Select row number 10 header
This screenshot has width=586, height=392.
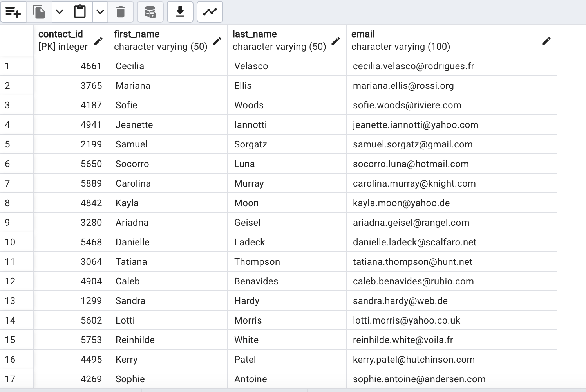(x=16, y=242)
